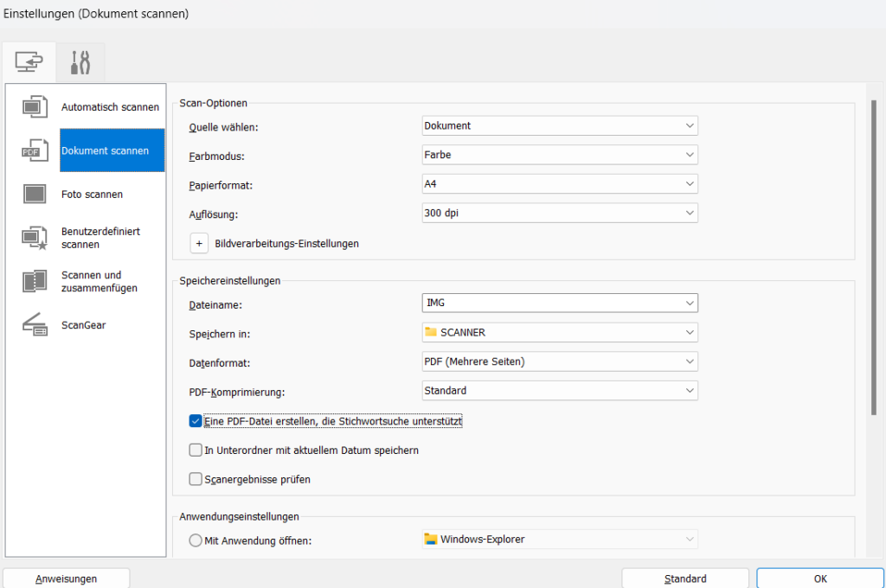
Task: Enable saving to date-named subfolder
Action: coord(195,450)
